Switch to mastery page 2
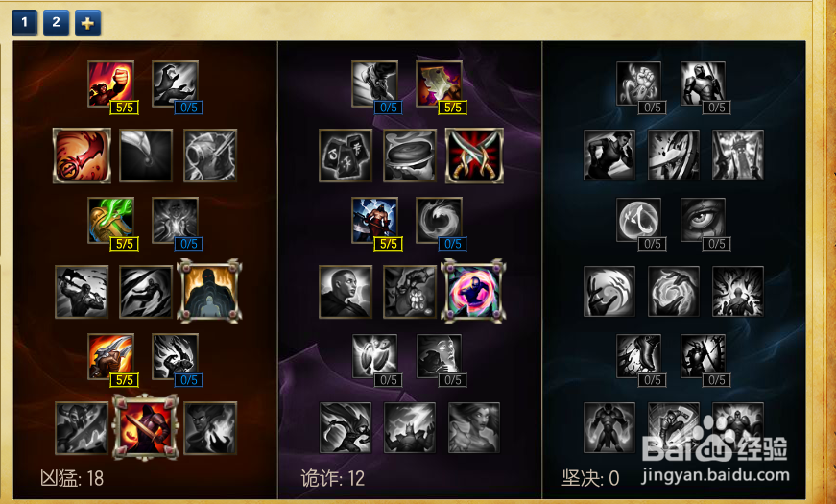 [x=56, y=22]
